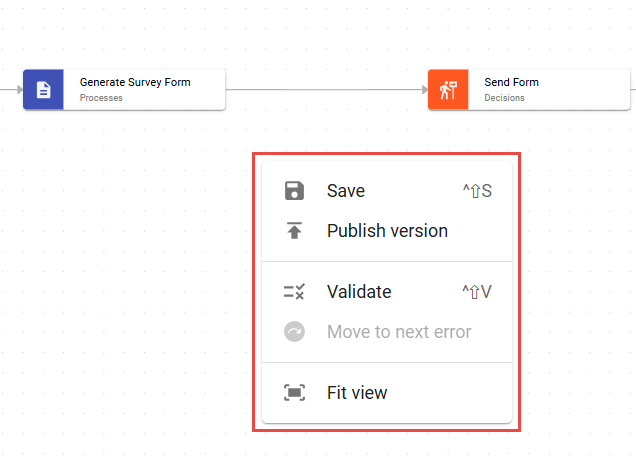Select the Send Form node title
The height and width of the screenshot is (466, 636).
pos(512,82)
